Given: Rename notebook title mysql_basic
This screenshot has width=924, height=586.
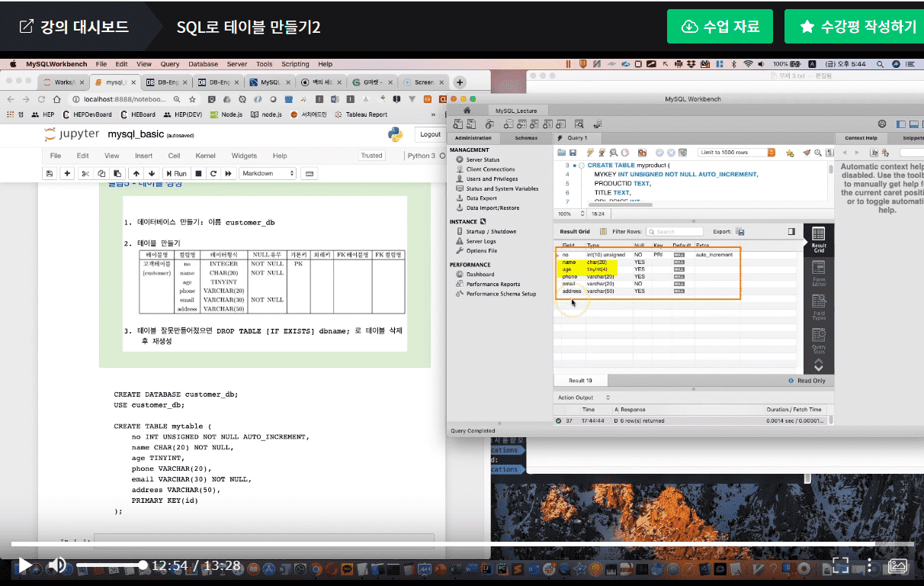Looking at the screenshot, I should coord(135,134).
